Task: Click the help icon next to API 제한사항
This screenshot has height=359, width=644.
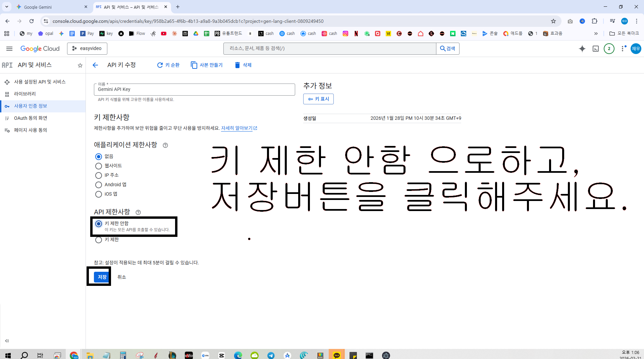Action: (x=138, y=212)
